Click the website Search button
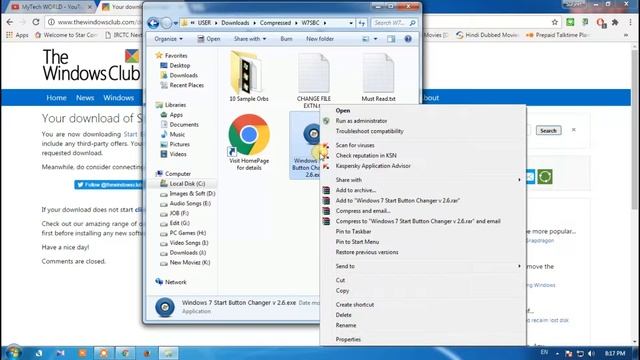This screenshot has width=640, height=360. [x=548, y=131]
